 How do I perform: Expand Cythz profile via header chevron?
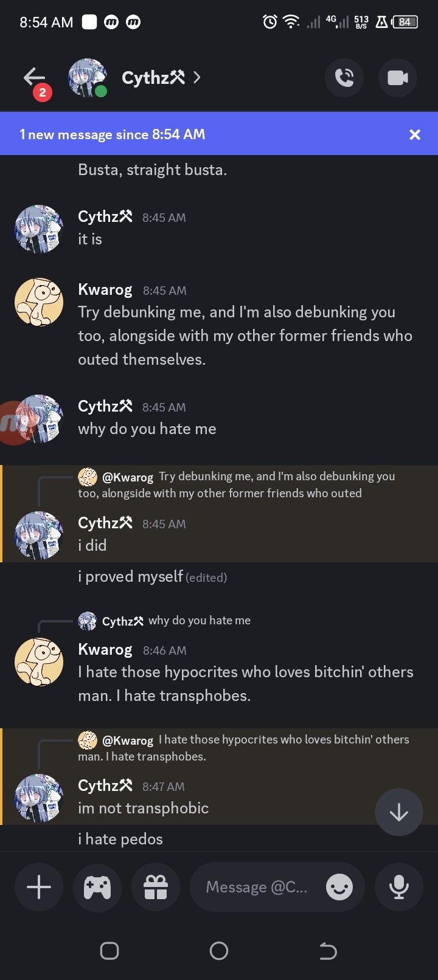[196, 77]
